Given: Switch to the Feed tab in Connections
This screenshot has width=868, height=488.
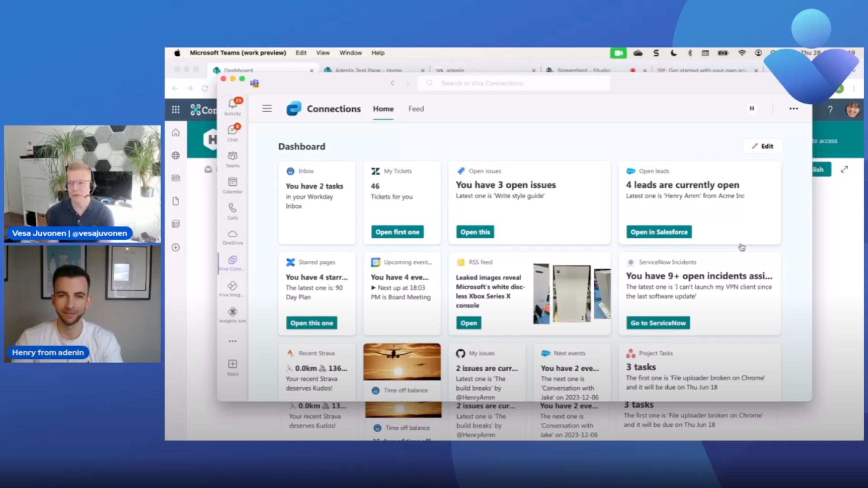Looking at the screenshot, I should [x=416, y=109].
